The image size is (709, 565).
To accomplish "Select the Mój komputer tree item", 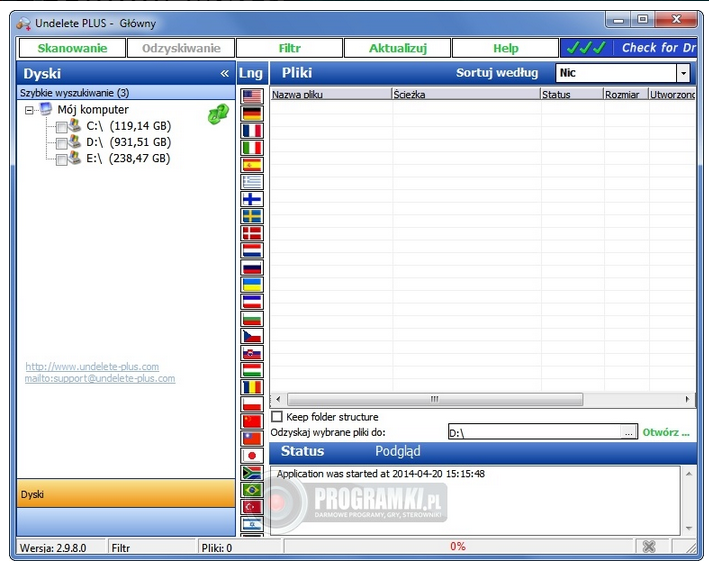I will coord(93,109).
